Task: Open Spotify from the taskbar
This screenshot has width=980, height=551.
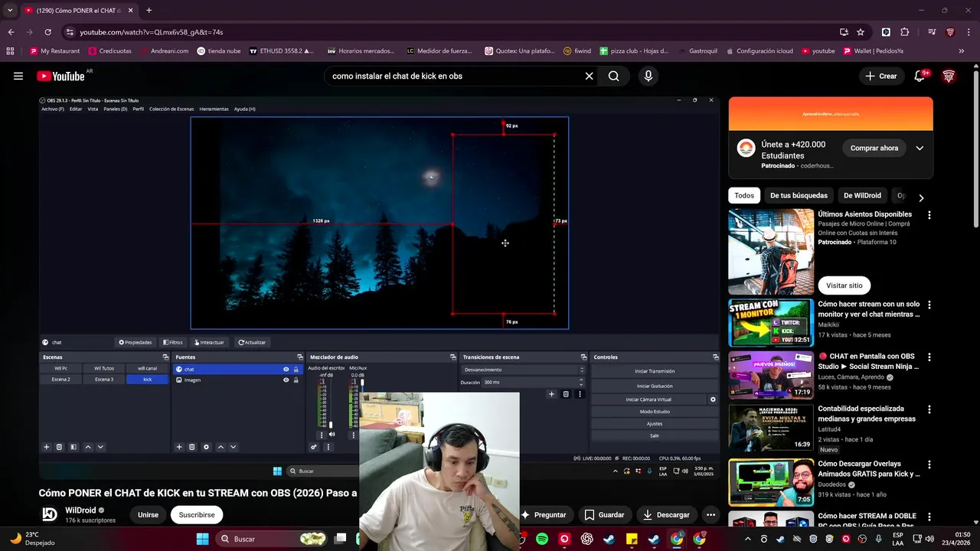Action: tap(542, 539)
